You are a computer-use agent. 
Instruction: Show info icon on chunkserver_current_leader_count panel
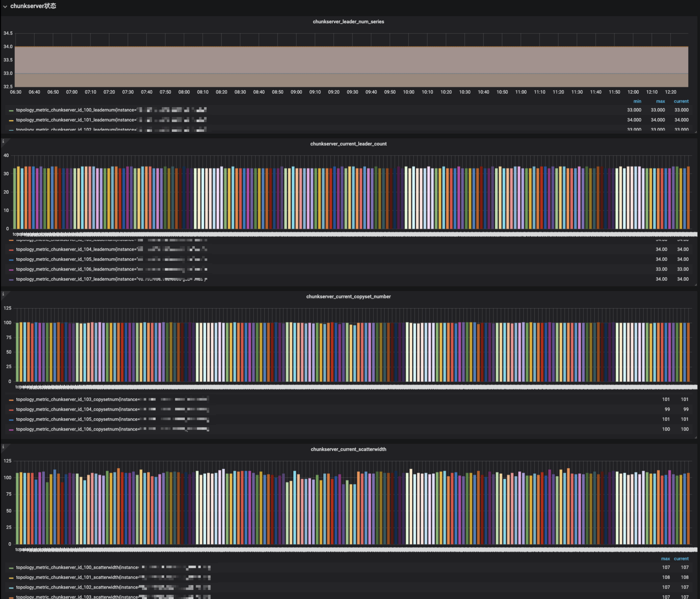pos(3,141)
